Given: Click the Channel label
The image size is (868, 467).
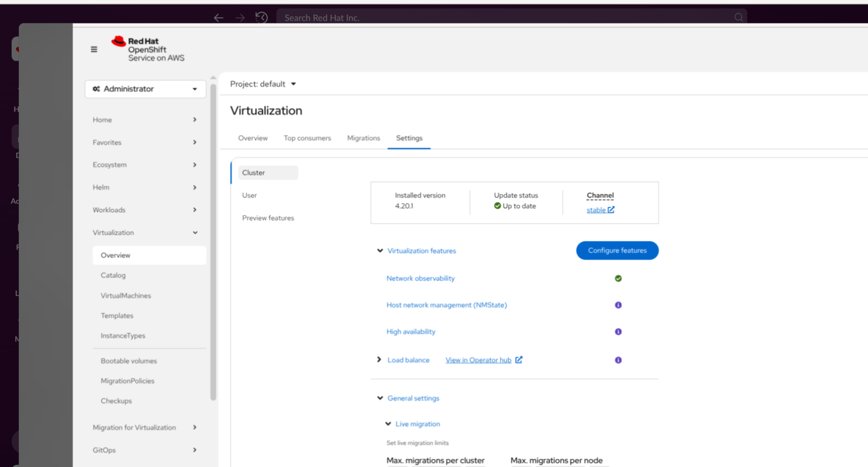Looking at the screenshot, I should 600,196.
